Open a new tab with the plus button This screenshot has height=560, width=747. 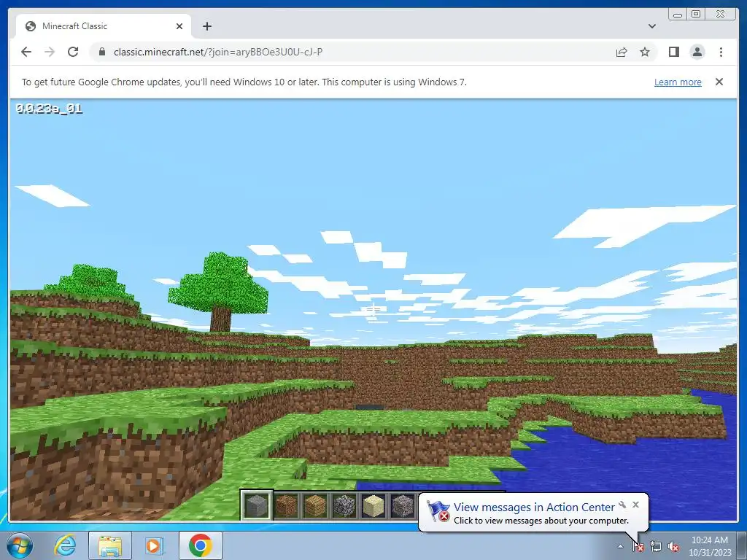206,26
